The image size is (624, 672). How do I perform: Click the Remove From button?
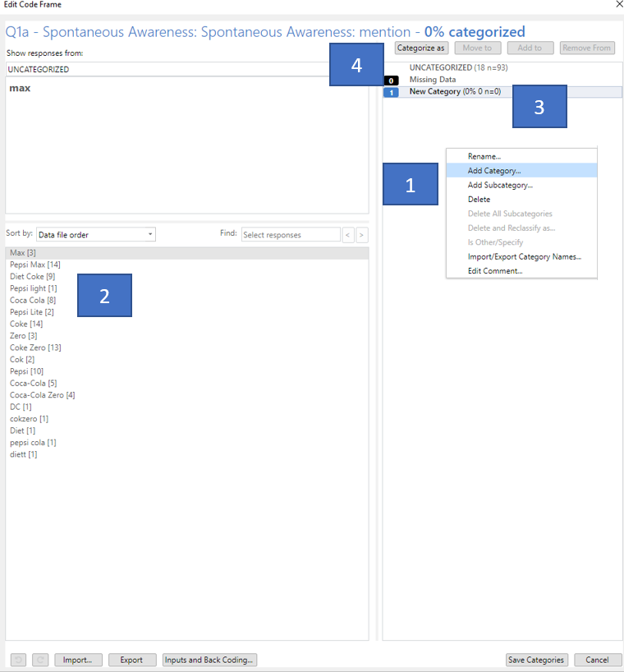pos(587,48)
